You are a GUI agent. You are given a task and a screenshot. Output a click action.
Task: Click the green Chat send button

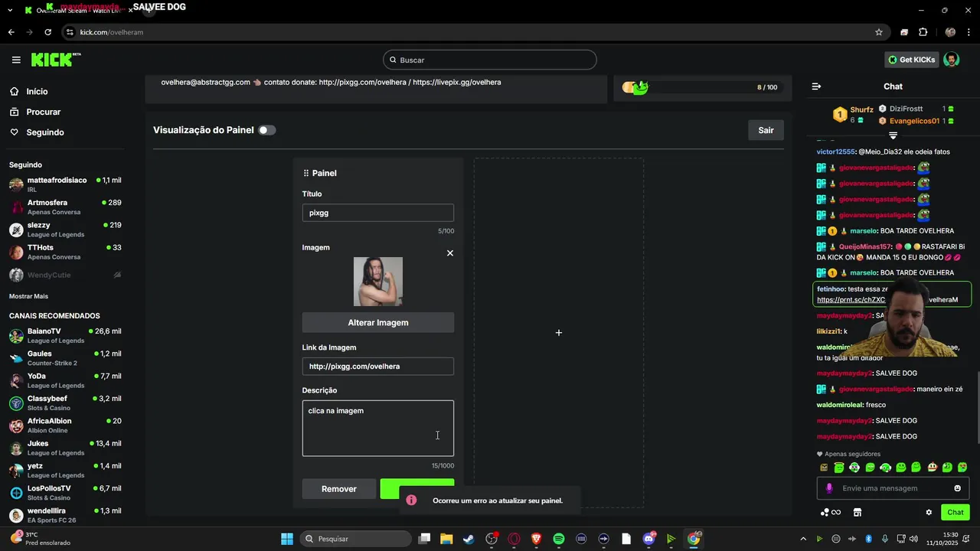click(x=955, y=512)
